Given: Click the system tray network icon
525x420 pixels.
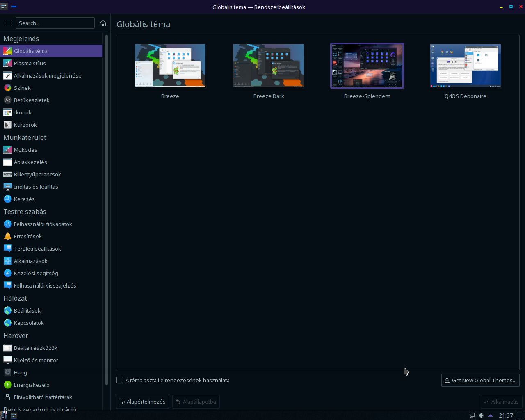Looking at the screenshot, I should coord(472,415).
